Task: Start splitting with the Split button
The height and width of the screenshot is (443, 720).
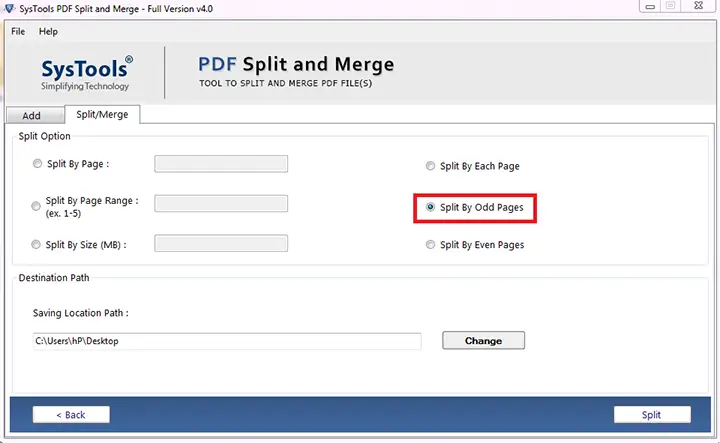Action: tap(652, 415)
